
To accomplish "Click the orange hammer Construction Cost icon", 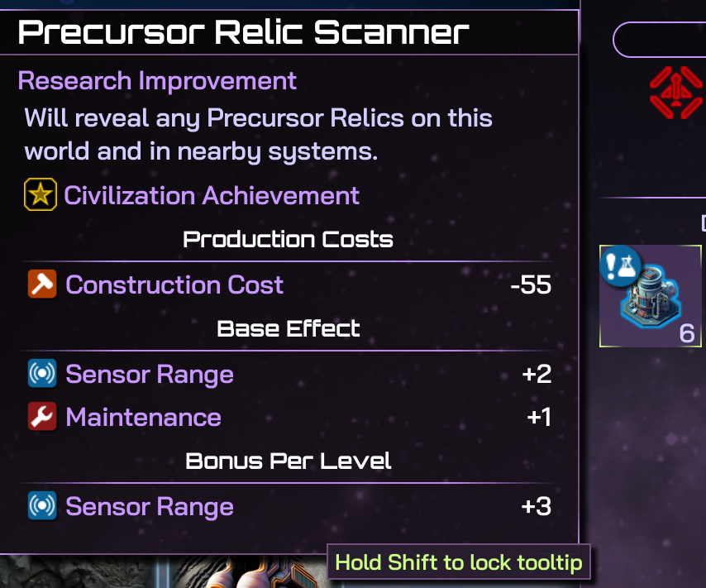I will tap(42, 285).
